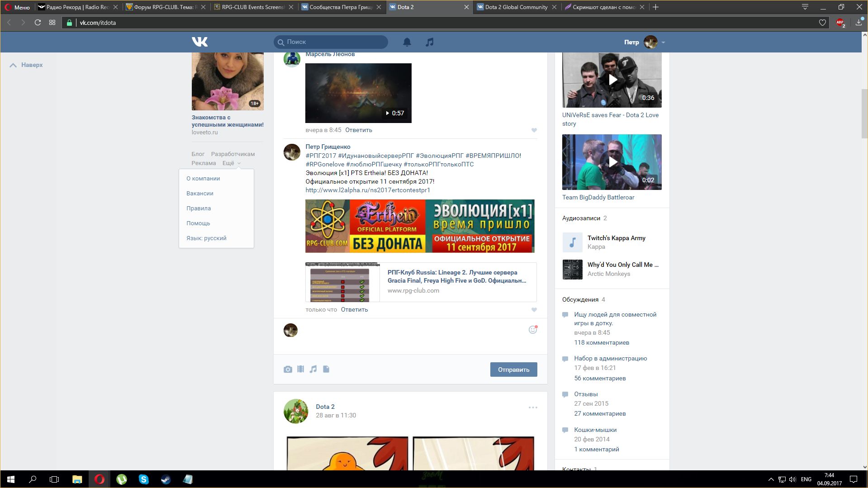
Task: Open the Dota 2 post options menu
Action: 533,407
